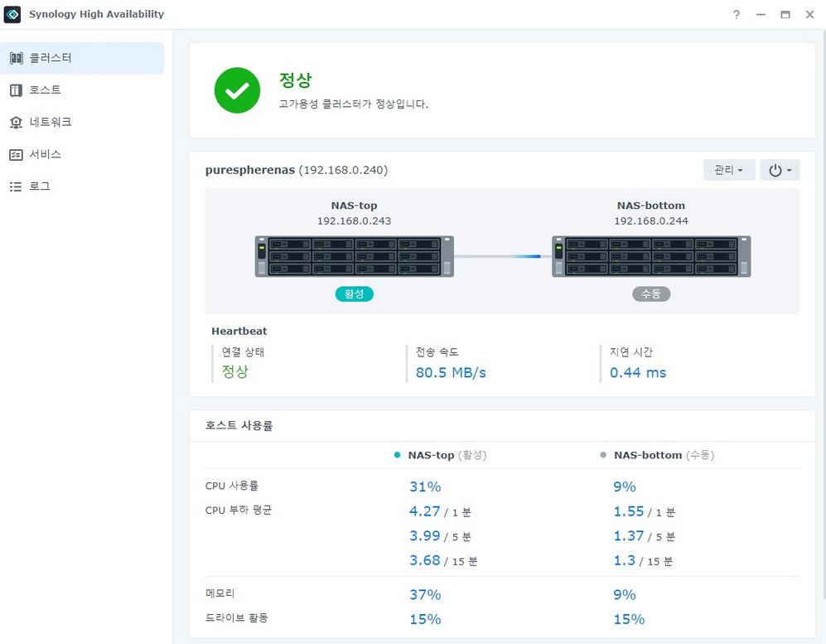
Task: Click the NAS-bottom hostname label
Action: [651, 206]
